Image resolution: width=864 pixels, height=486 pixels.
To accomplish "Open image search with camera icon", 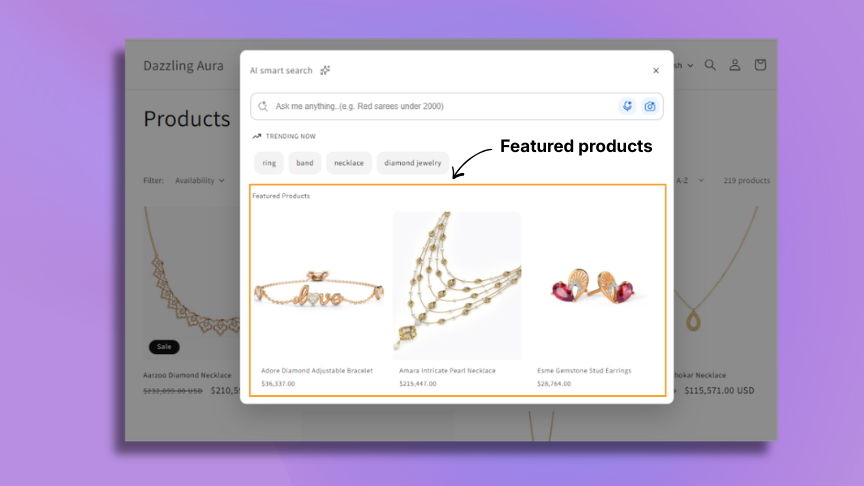I will coord(650,106).
